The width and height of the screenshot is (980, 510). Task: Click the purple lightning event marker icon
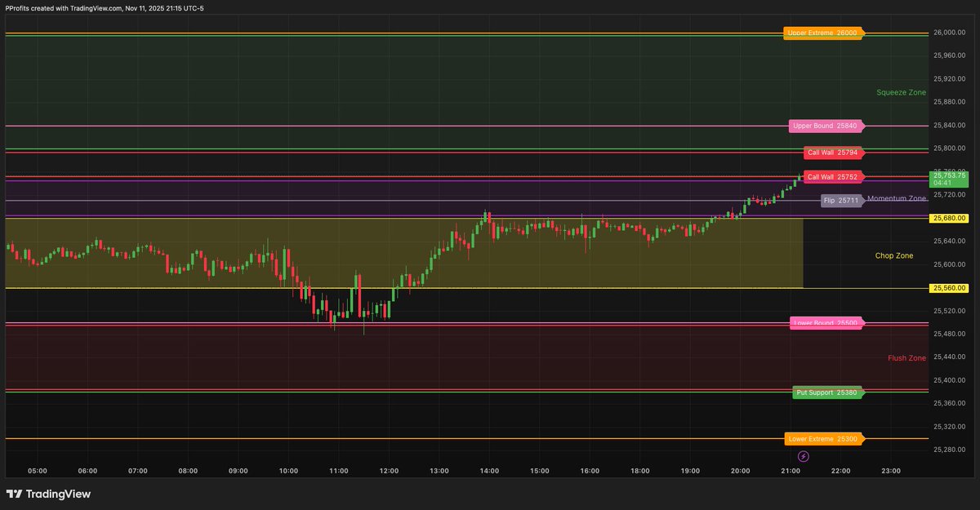(803, 456)
